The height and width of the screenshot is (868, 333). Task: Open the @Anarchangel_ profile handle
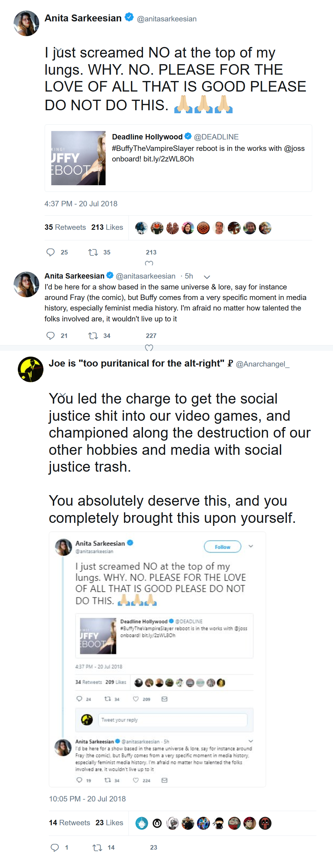262,364
